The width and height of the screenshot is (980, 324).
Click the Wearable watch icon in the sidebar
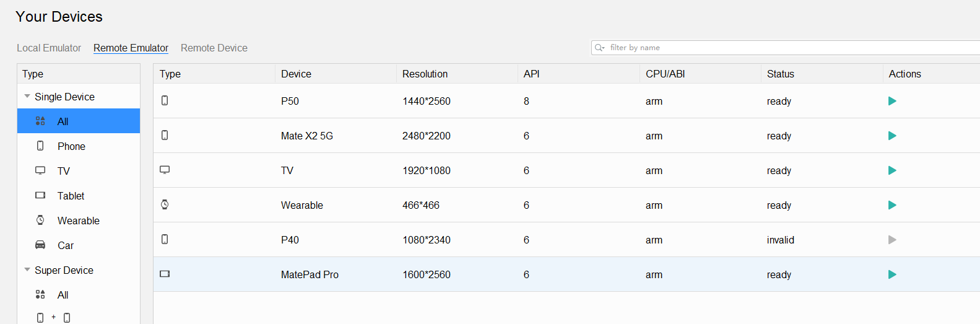40,220
